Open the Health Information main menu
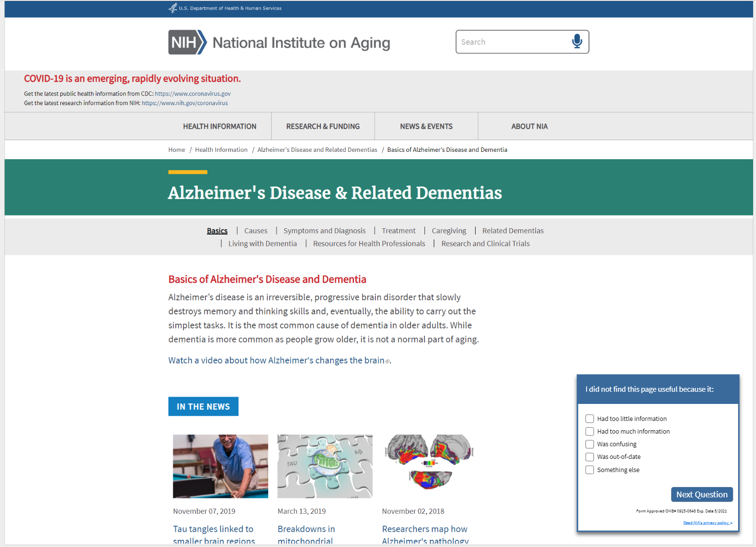 coord(220,127)
